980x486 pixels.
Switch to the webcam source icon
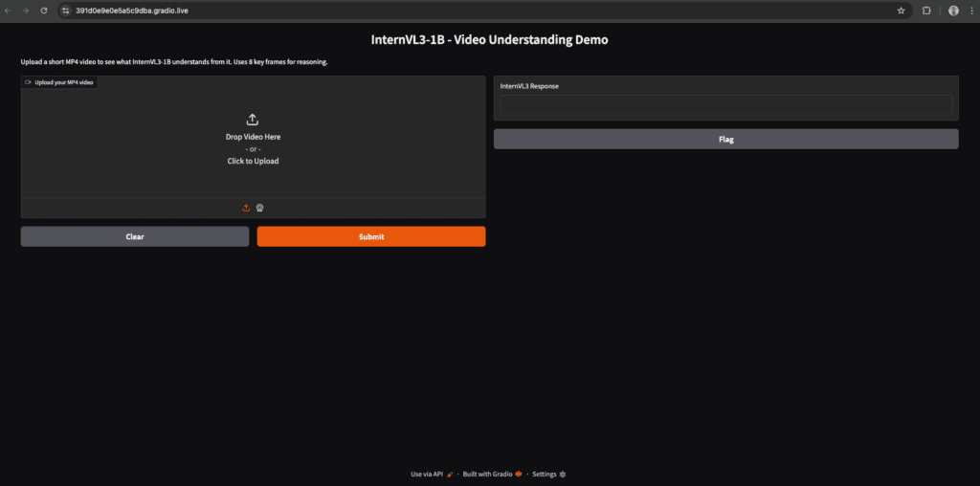point(260,208)
